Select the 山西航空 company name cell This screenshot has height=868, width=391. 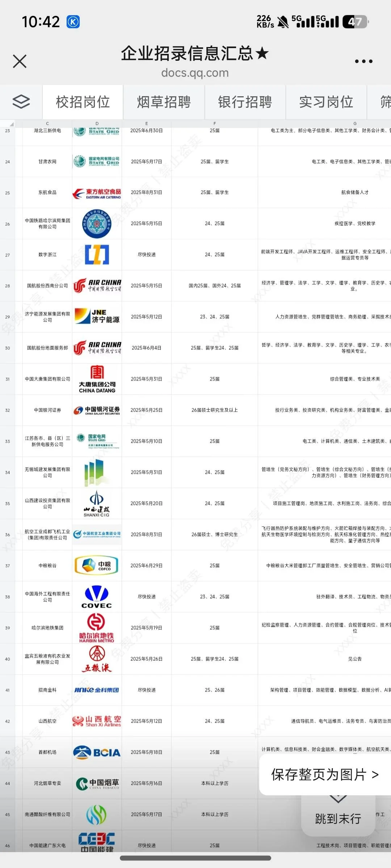pyautogui.click(x=47, y=722)
